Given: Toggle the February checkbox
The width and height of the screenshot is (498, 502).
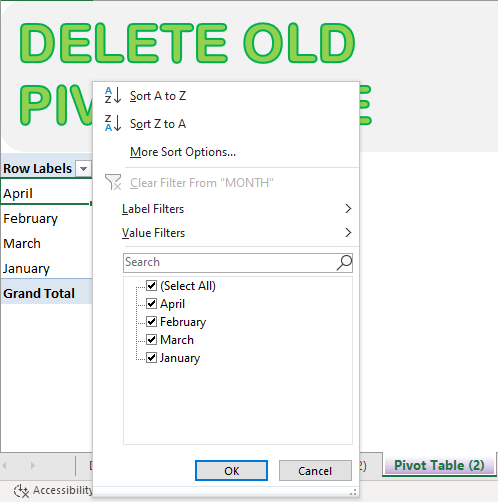Looking at the screenshot, I should point(151,322).
